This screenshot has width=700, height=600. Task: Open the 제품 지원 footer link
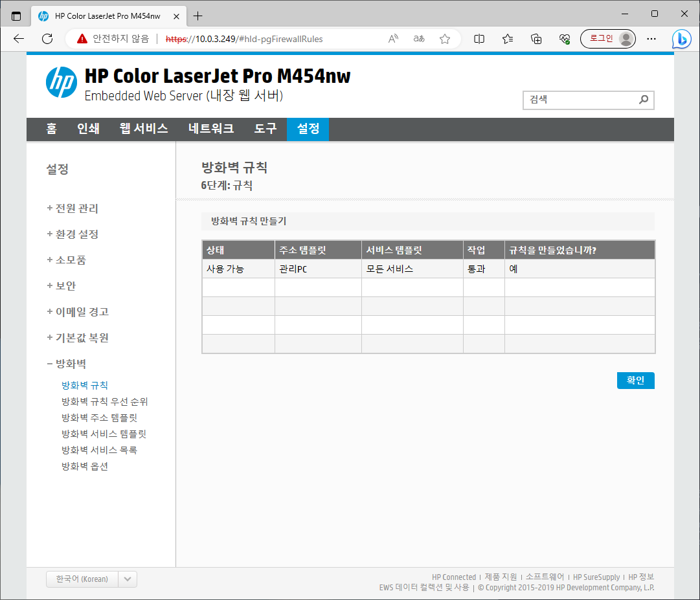click(x=501, y=577)
